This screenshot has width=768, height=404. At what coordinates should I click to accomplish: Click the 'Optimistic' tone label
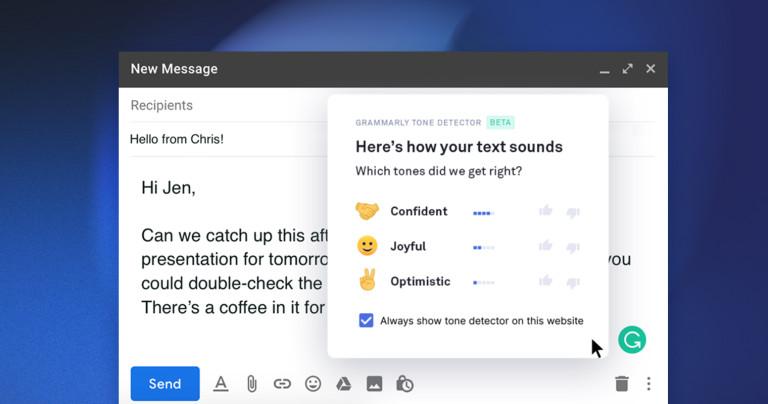pyautogui.click(x=420, y=281)
